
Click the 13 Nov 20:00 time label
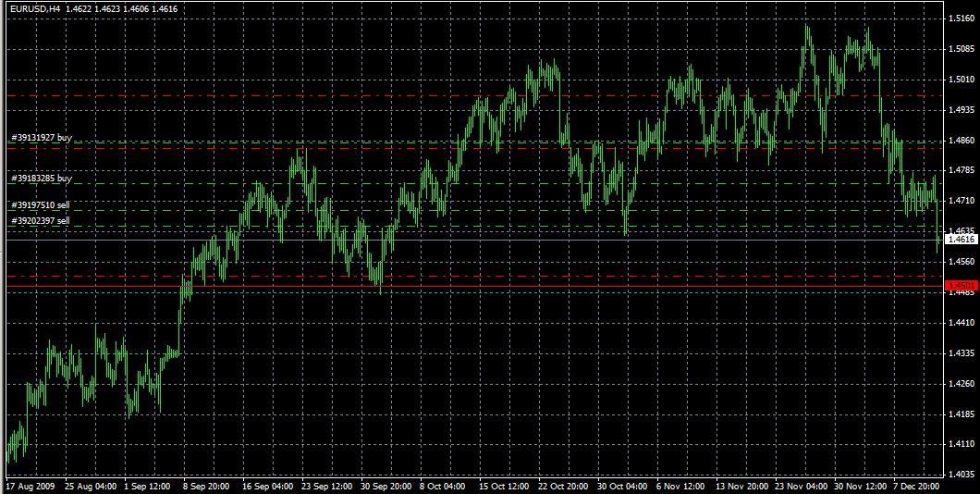click(x=741, y=486)
